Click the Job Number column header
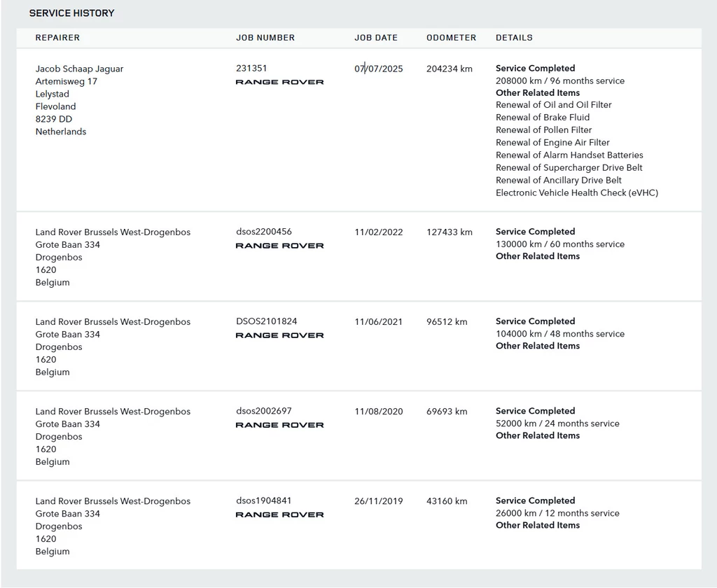The width and height of the screenshot is (717, 588). click(265, 38)
